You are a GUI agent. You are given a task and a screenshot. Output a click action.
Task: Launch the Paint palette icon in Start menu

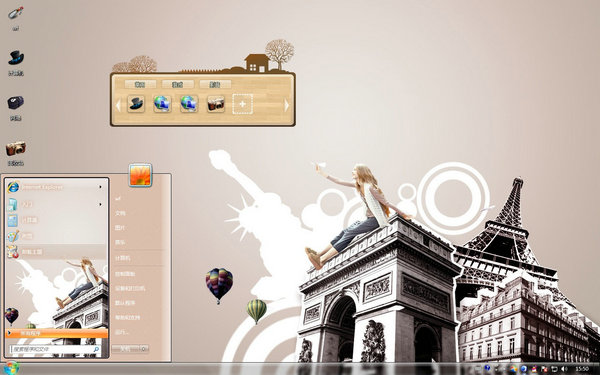tap(13, 236)
